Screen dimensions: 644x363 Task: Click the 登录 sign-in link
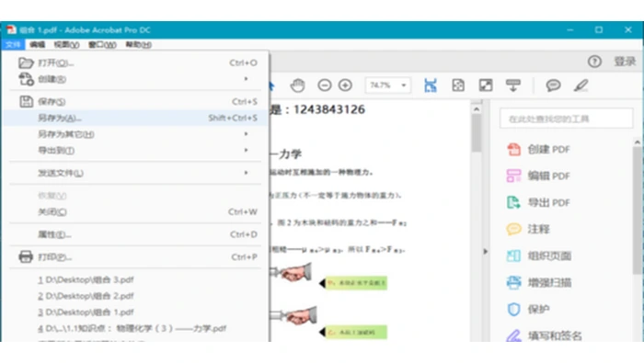[x=625, y=62]
